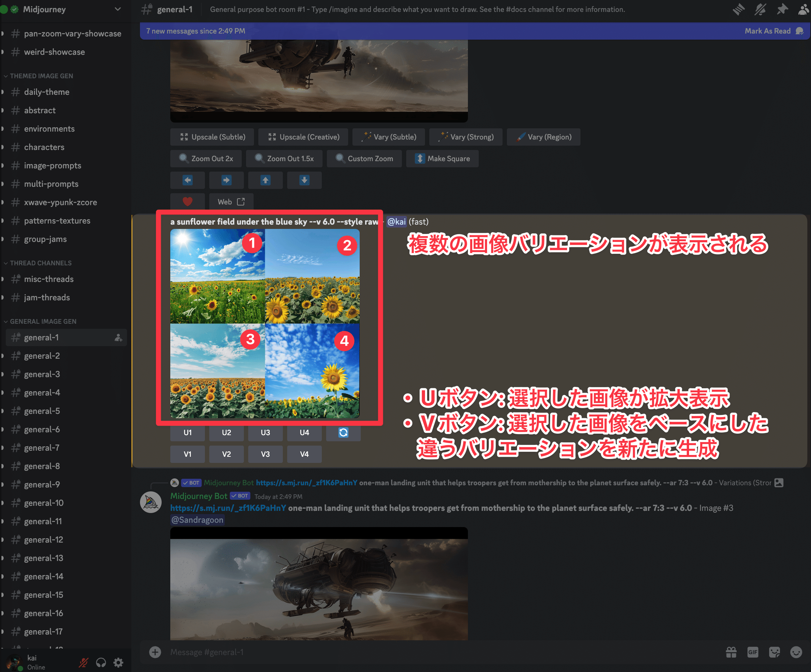Viewport: 811px width, 672px height.
Task: Open pinned messages with the pin icon
Action: pos(782,9)
